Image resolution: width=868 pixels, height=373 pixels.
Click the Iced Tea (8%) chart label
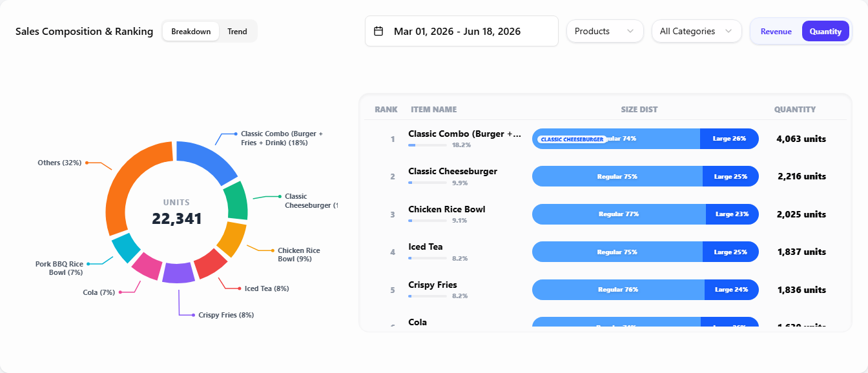[x=267, y=288]
